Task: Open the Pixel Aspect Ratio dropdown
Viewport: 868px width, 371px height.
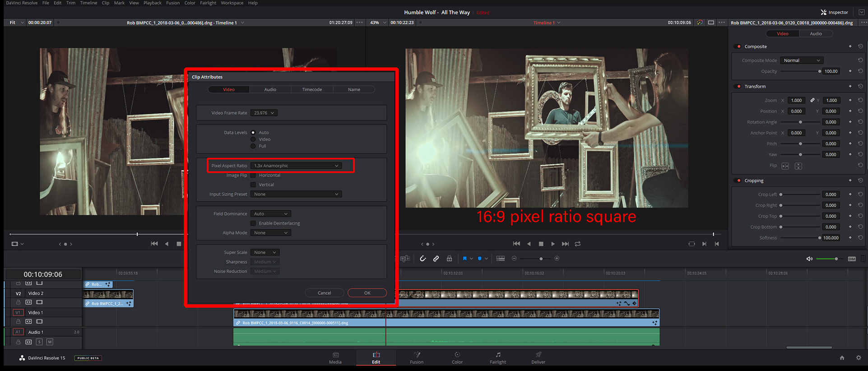Action: [296, 166]
